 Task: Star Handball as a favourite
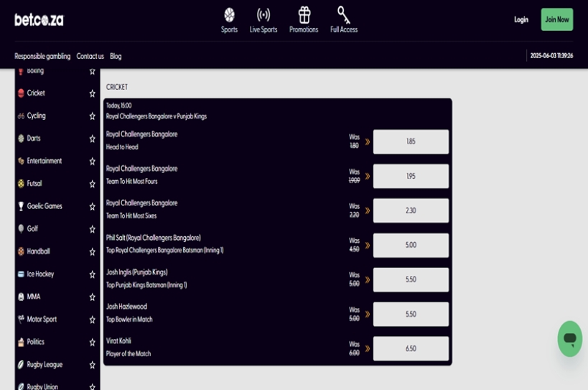click(x=92, y=251)
